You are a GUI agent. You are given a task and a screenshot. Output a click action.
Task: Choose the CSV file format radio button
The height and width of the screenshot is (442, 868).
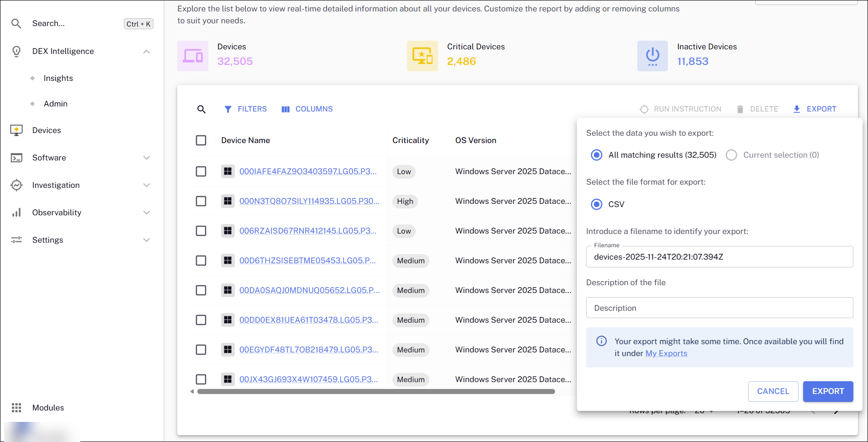coord(597,204)
